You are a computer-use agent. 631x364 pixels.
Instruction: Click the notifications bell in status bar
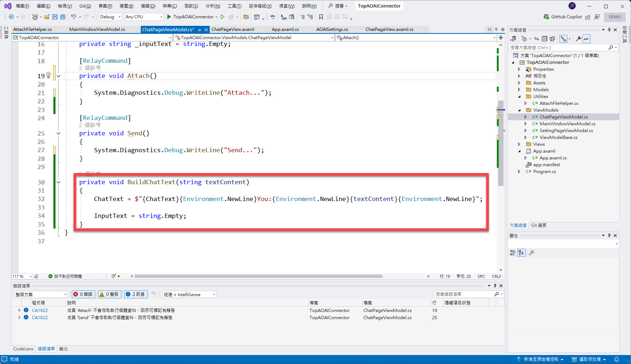point(617,359)
